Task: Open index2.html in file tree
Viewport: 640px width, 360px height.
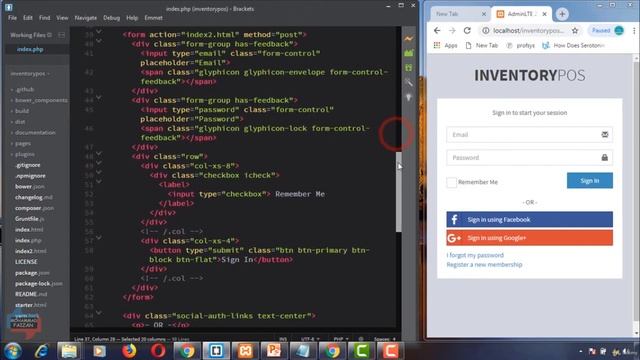Action: click(x=31, y=251)
